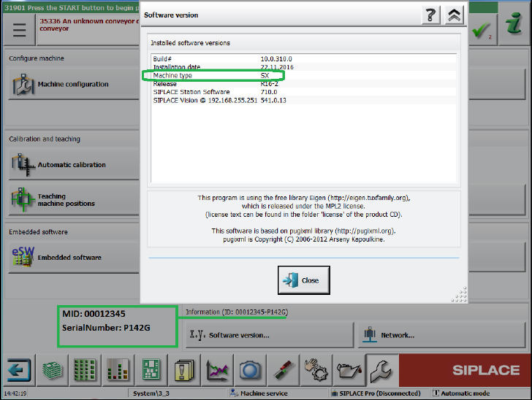Open the warning documents icon
The image size is (532, 400).
pyautogui.click(x=184, y=370)
